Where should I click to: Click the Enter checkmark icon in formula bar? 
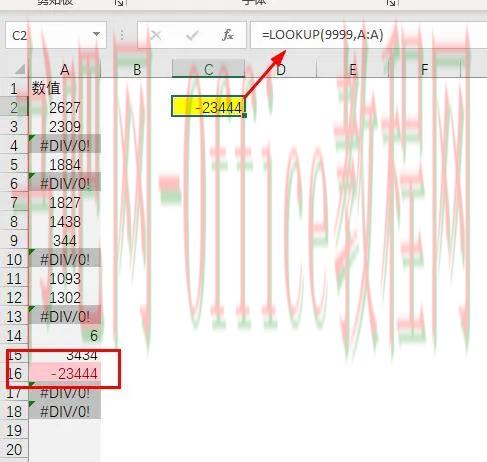(192, 35)
